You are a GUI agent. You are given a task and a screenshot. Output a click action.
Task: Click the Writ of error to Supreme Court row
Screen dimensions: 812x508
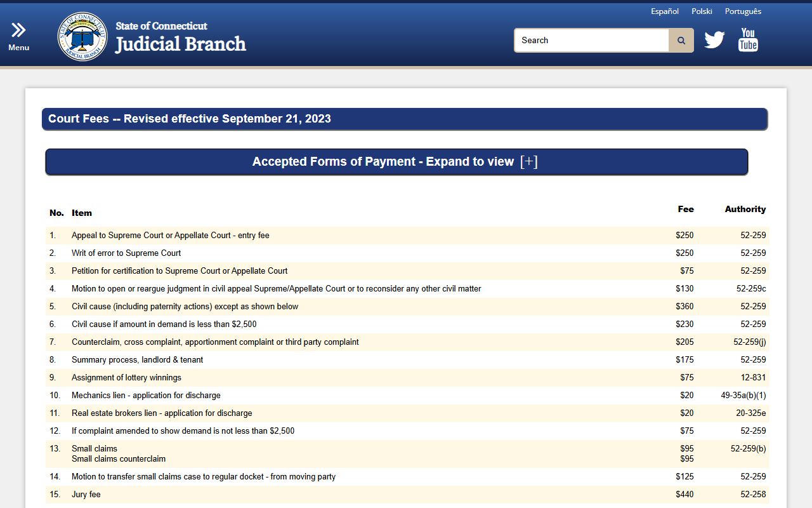126,253
